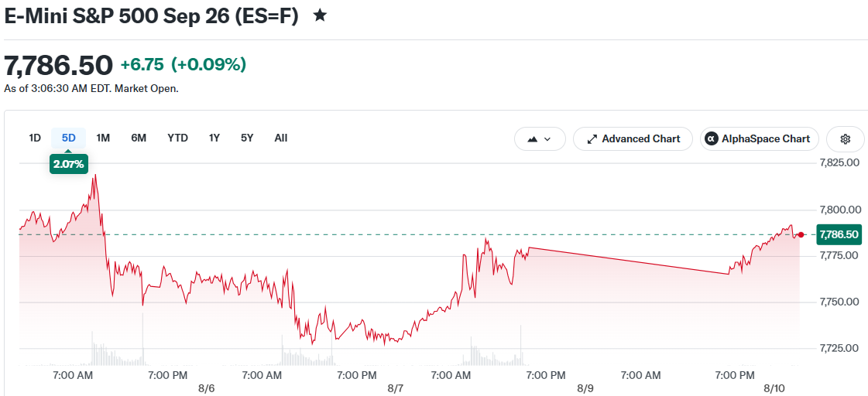This screenshot has width=868, height=396.
Task: Show the YTD range
Action: point(177,138)
